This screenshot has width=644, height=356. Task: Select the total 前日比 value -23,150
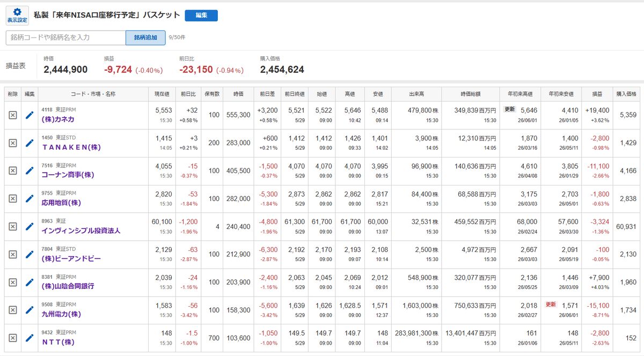[196, 70]
